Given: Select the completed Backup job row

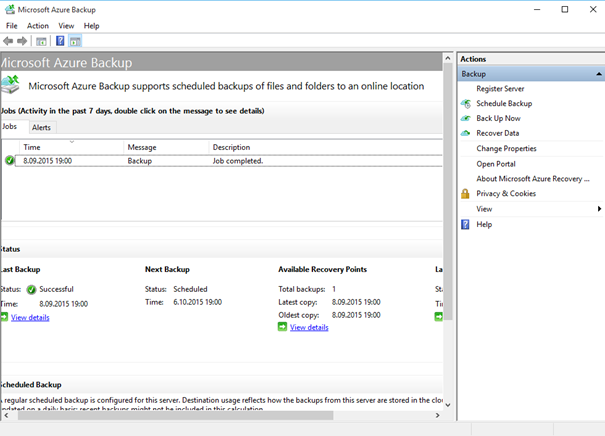Looking at the screenshot, I should point(200,160).
